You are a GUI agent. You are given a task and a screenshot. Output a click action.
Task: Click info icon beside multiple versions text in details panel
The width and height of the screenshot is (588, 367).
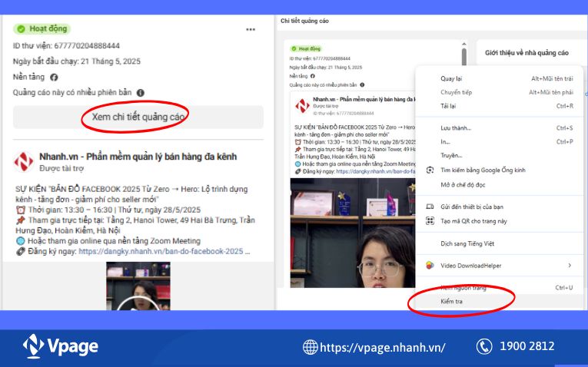362,85
